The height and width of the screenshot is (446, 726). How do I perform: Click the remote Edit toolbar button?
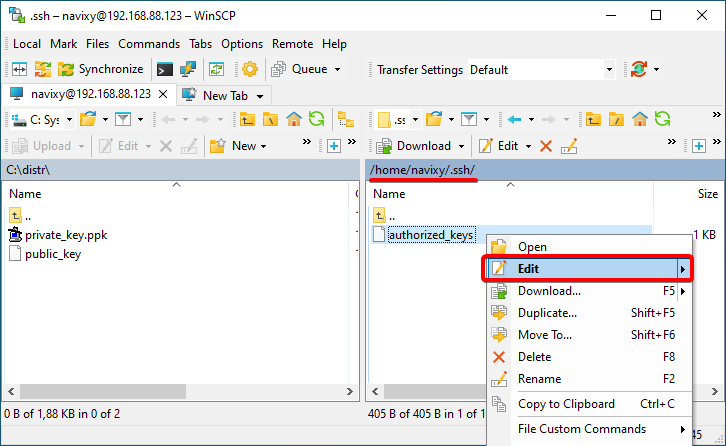click(498, 146)
